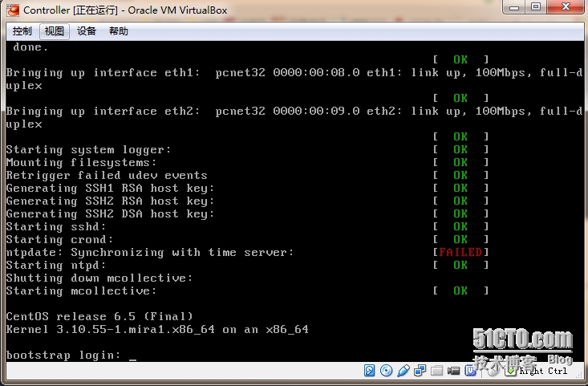Open the 设备 menu
Viewport: 588px width, 386px height.
(87, 31)
